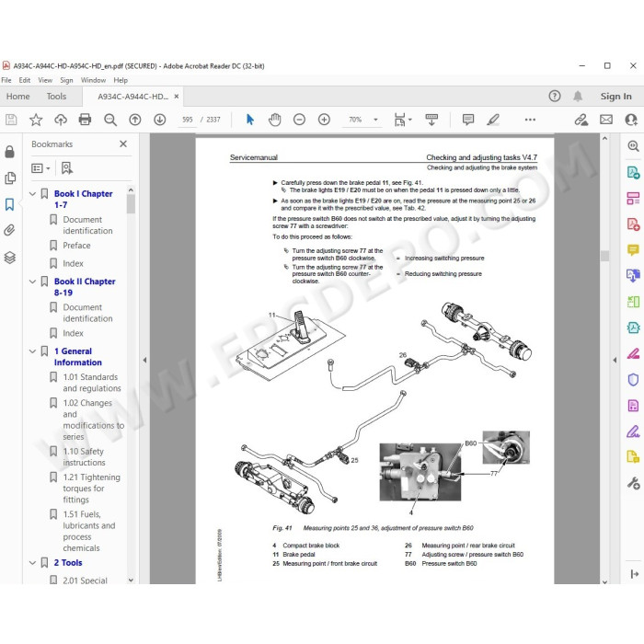
Task: Collapse right tools pane arrow
Action: 615,360
